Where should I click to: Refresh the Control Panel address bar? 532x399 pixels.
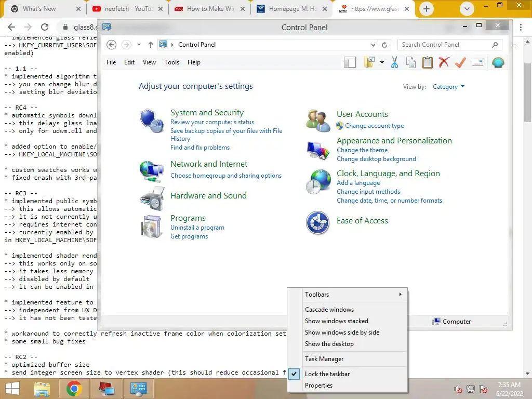(384, 45)
